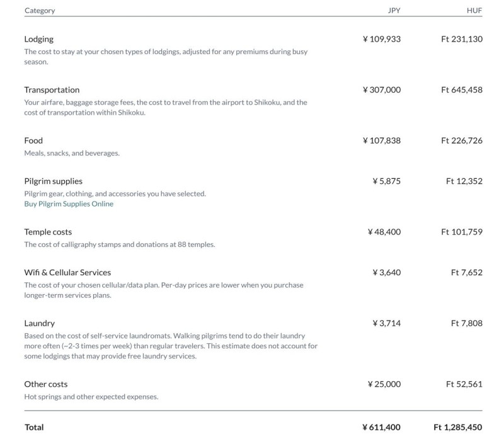Viewport: 504px width, 439px height.
Task: Click the Wifi & Cellular Services heading
Action: tap(67, 273)
